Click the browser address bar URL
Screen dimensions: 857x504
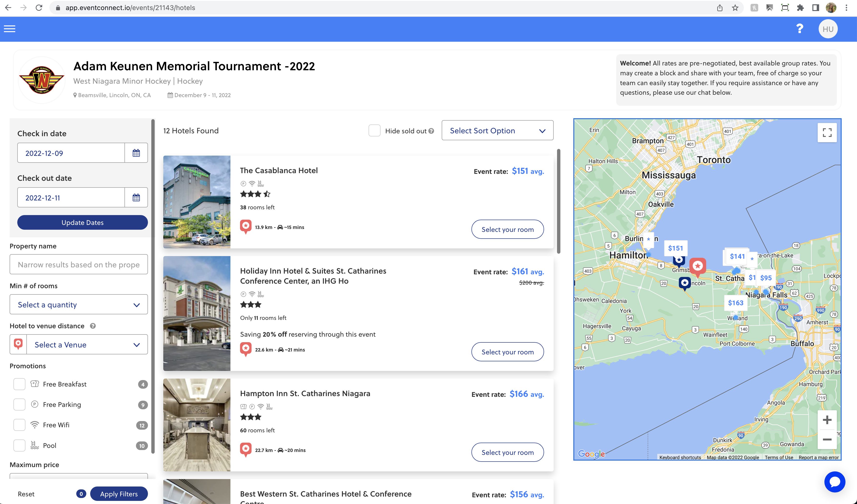coord(130,7)
